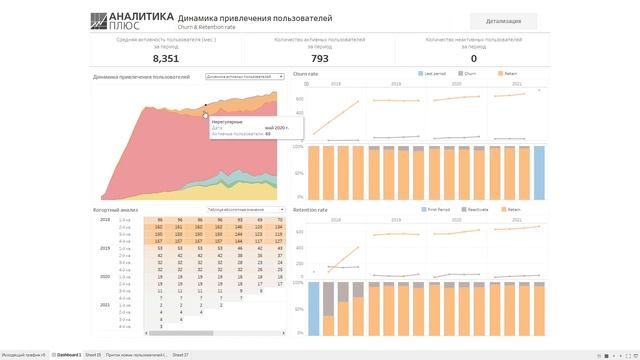
Task: Click the 793 active users value
Action: [320, 59]
